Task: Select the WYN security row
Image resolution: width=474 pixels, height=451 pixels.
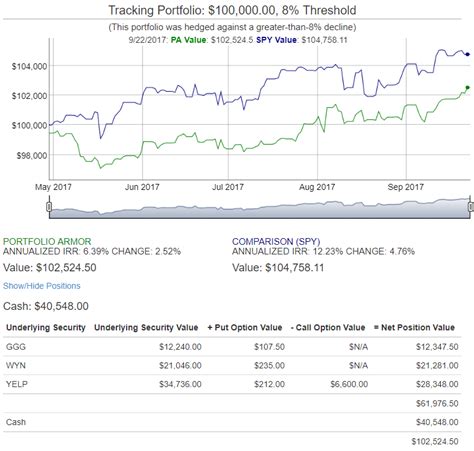Action: click(232, 365)
